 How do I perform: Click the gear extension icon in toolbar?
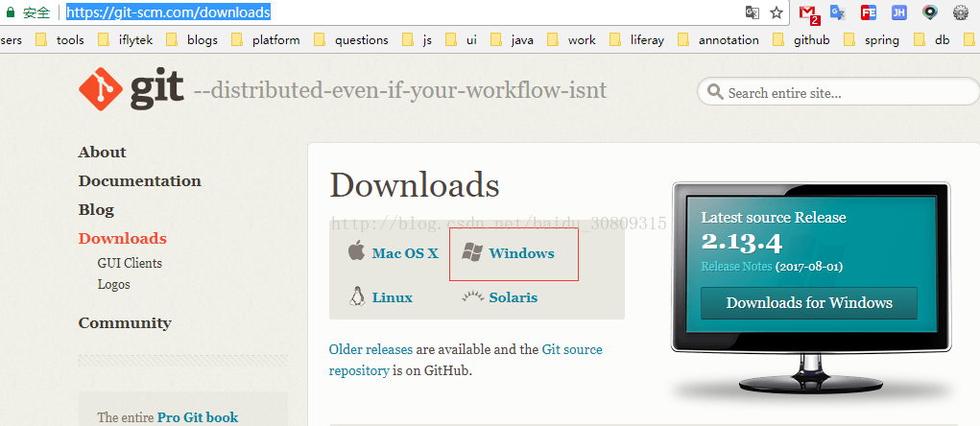(x=960, y=12)
